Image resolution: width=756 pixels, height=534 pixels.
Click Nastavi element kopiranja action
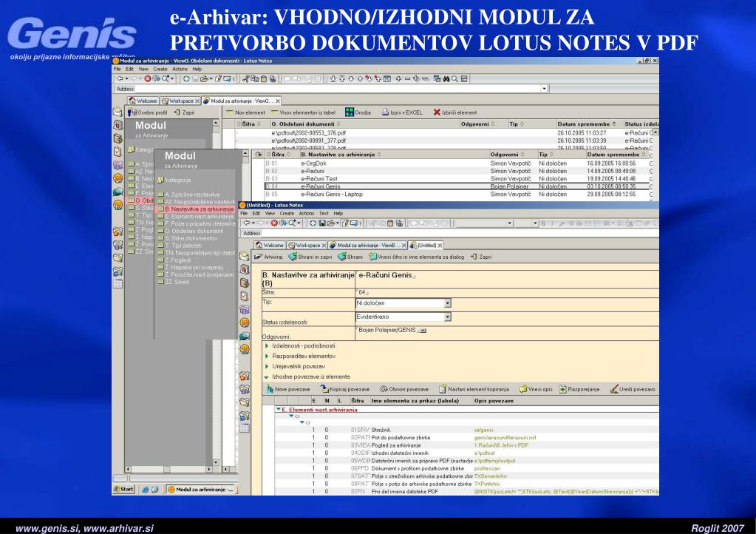pyautogui.click(x=474, y=389)
